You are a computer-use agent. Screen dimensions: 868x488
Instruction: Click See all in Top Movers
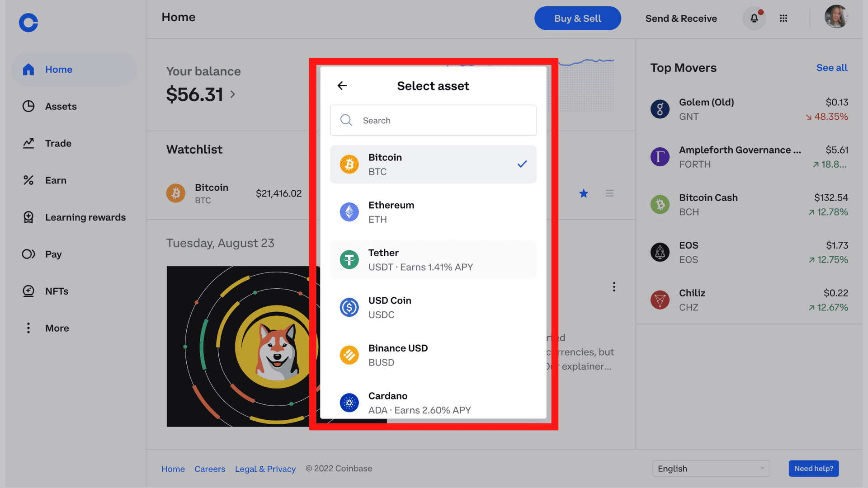pyautogui.click(x=832, y=68)
